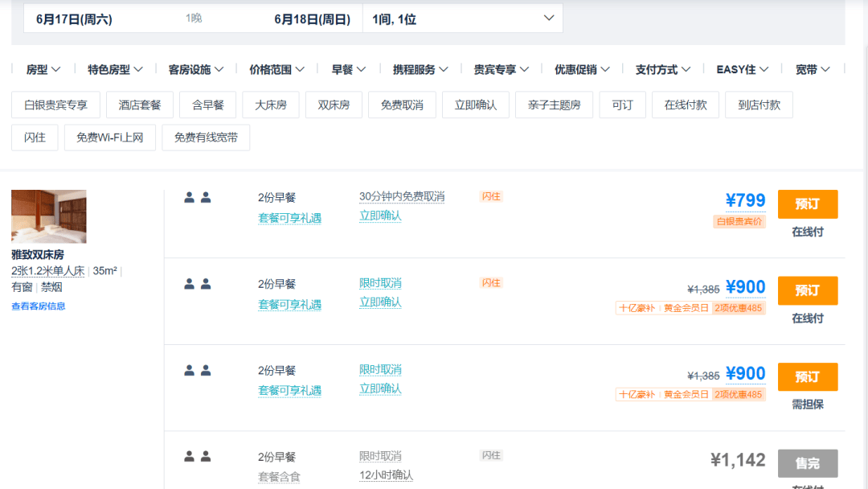
Task: Open the 客房设施 dropdown
Action: coord(196,69)
